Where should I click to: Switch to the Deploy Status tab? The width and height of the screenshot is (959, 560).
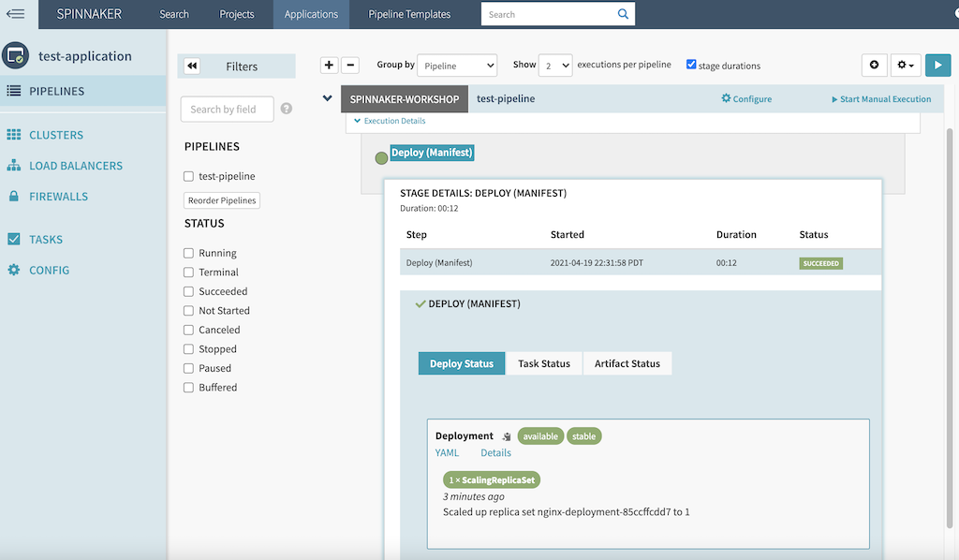click(x=462, y=363)
